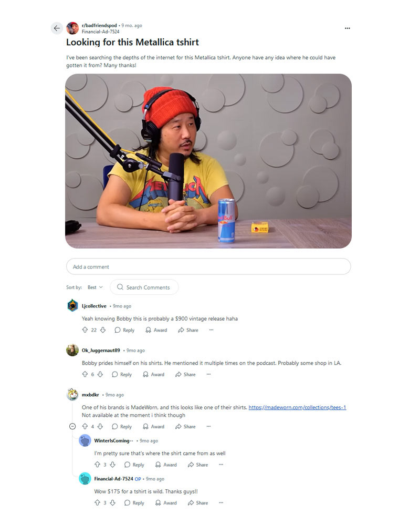This screenshot has width=420, height=525.
Task: Open more options on WinterIsComing's comment
Action: click(221, 465)
